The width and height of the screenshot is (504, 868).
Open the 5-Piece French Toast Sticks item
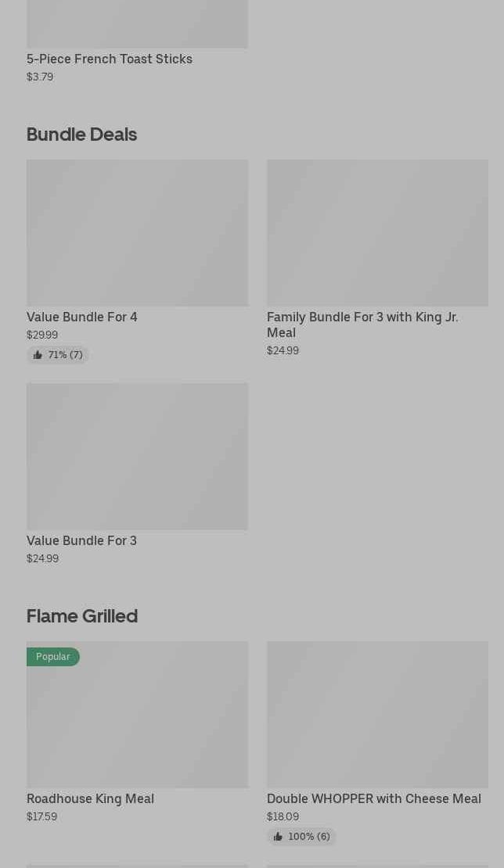(x=110, y=59)
